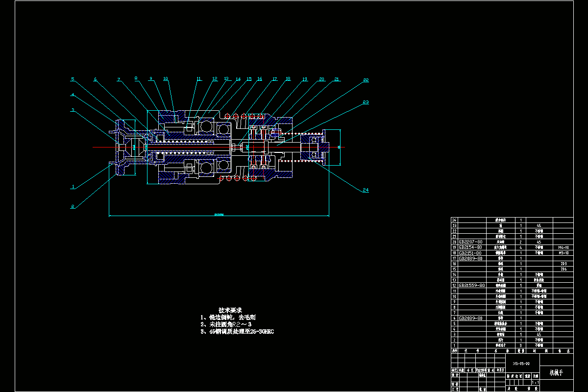Click callout number 22 at drawing's upper right
Screen dimensions: 588x392
pos(366,79)
